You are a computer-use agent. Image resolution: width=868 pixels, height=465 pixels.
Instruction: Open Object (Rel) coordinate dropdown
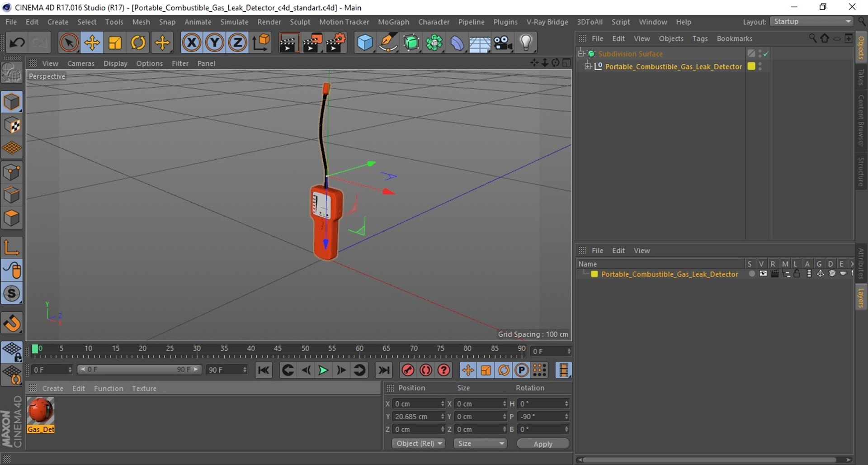pyautogui.click(x=419, y=444)
